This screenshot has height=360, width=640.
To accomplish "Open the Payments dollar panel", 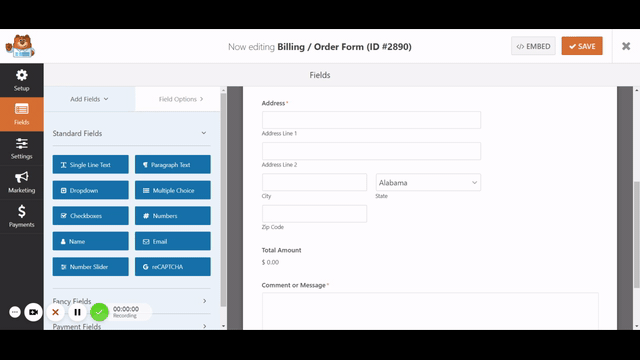I will click(x=22, y=216).
